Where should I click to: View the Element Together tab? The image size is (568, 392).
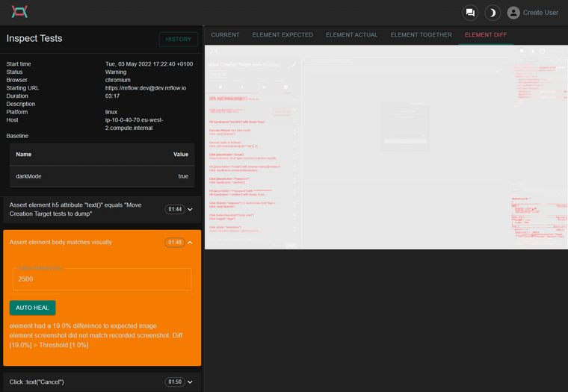421,35
